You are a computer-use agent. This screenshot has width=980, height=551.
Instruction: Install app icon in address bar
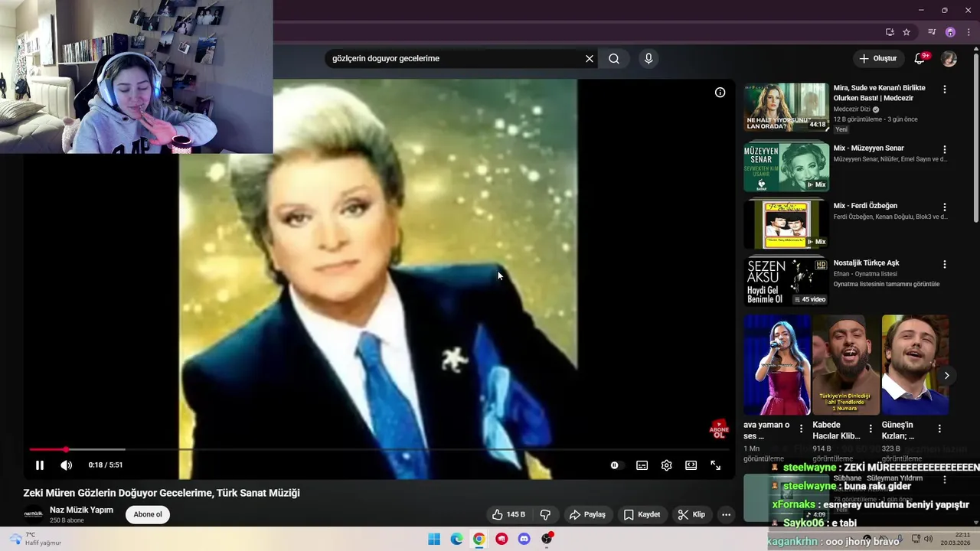point(890,32)
